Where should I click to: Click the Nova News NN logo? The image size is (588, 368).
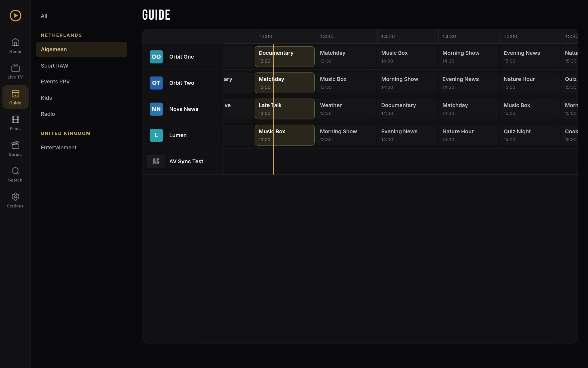(x=156, y=109)
